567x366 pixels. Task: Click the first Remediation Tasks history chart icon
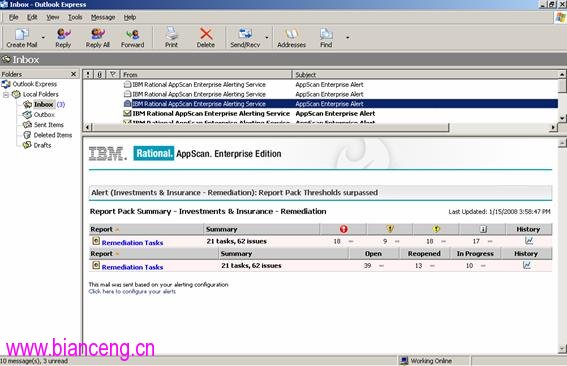tap(529, 241)
